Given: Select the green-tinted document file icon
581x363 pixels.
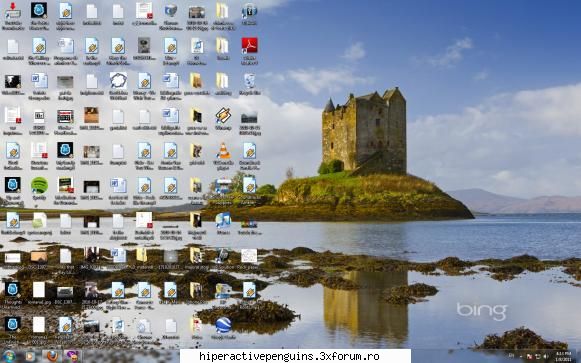Looking at the screenshot, I should tap(39, 220).
